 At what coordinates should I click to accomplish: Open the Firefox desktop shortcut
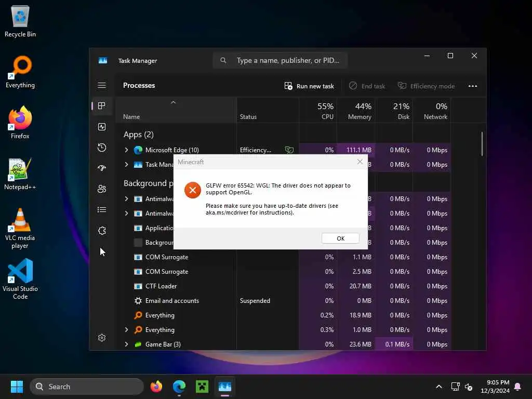[20, 123]
